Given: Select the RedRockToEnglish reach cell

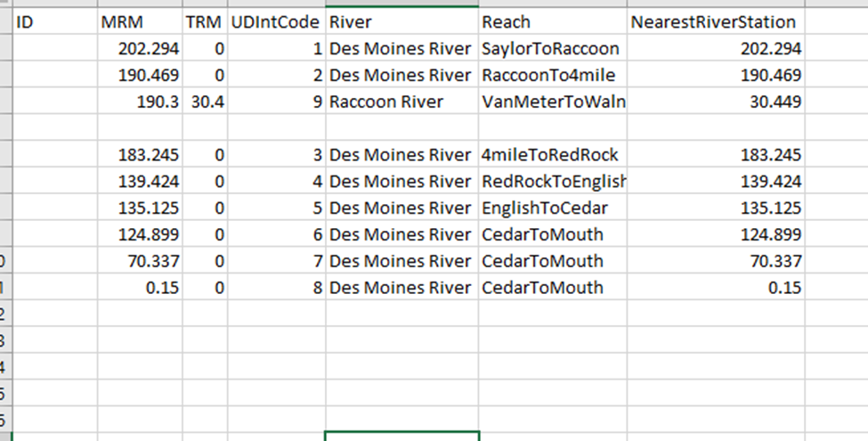Looking at the screenshot, I should click(x=553, y=181).
